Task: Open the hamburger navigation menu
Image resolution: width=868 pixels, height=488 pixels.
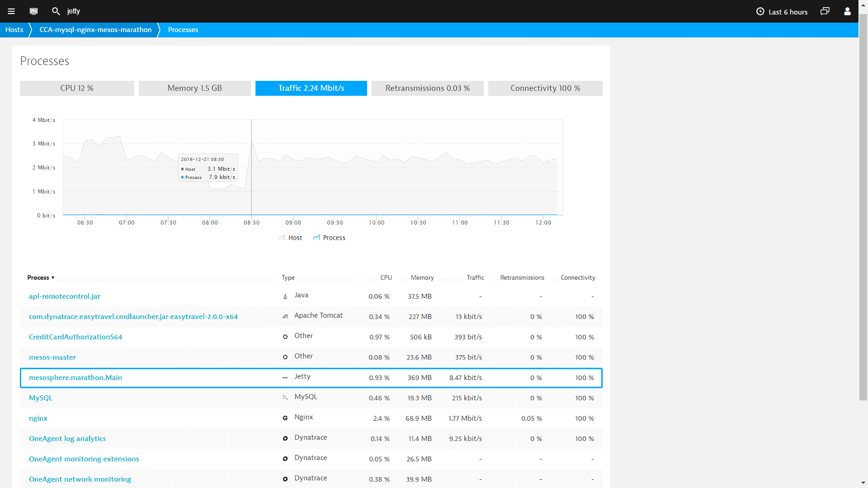Action: (x=11, y=11)
